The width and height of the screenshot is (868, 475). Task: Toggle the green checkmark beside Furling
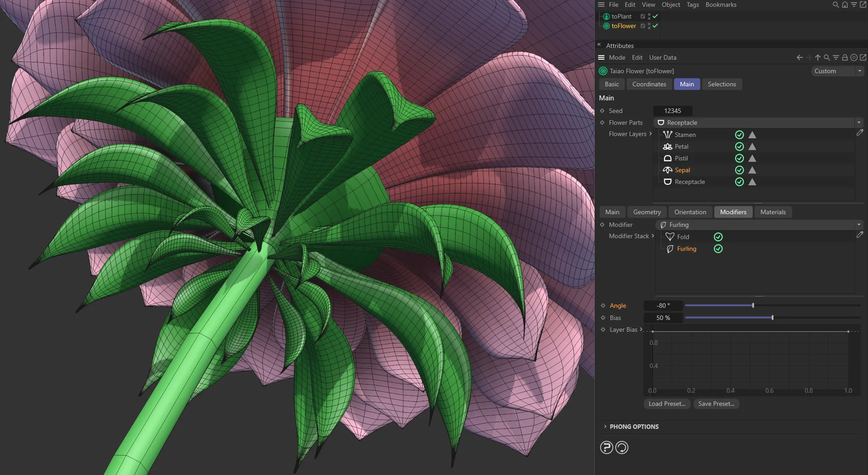(x=718, y=249)
